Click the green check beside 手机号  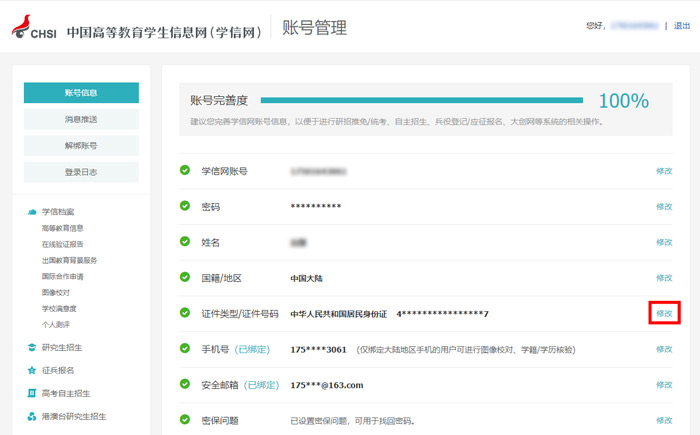point(185,348)
